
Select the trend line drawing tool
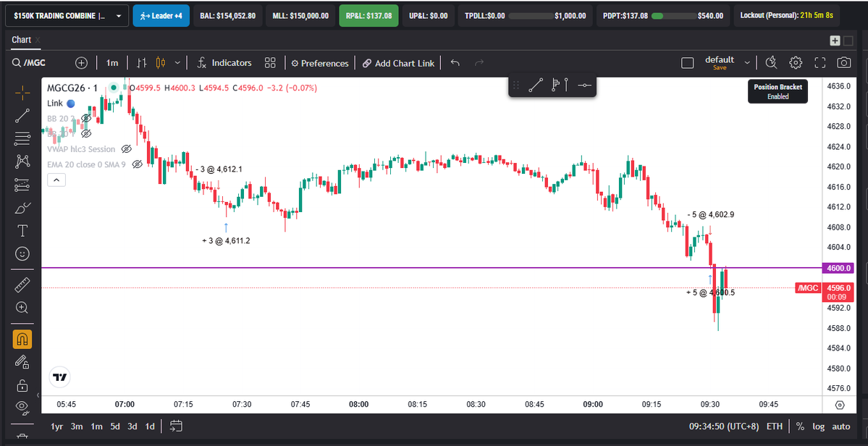tap(22, 115)
